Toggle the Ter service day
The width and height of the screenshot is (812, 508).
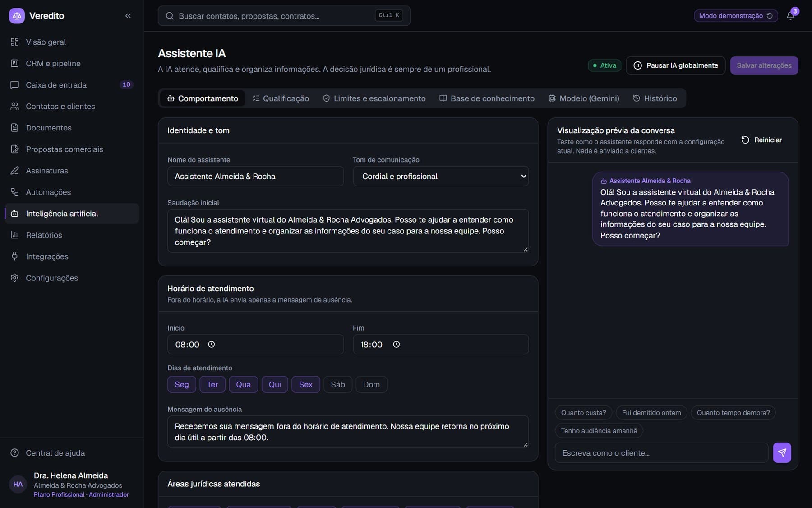pos(212,384)
